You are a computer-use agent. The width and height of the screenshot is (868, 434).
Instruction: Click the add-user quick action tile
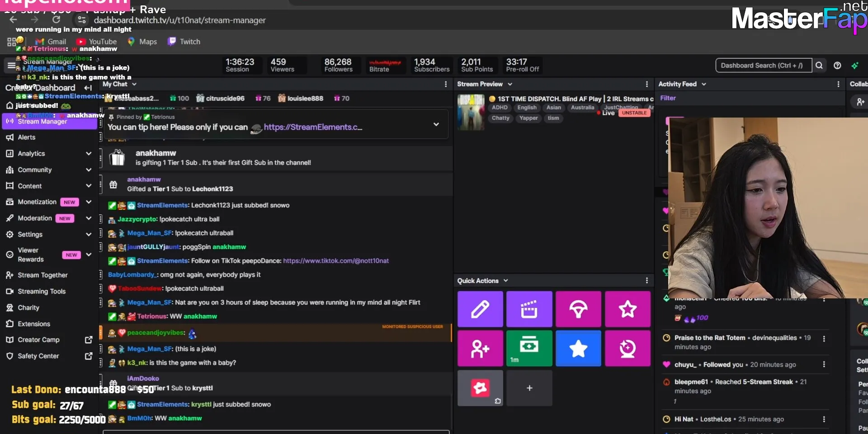pyautogui.click(x=480, y=348)
